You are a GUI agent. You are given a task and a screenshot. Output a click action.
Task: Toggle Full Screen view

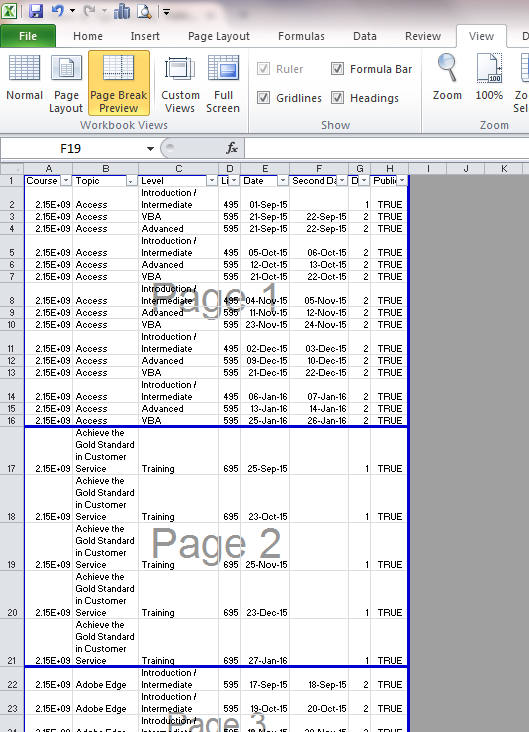pos(223,82)
